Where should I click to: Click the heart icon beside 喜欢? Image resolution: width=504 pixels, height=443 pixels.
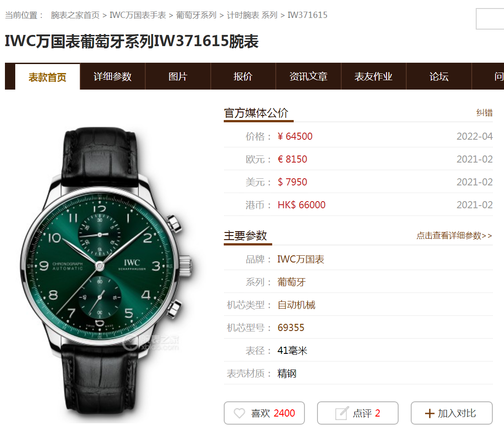coord(239,413)
